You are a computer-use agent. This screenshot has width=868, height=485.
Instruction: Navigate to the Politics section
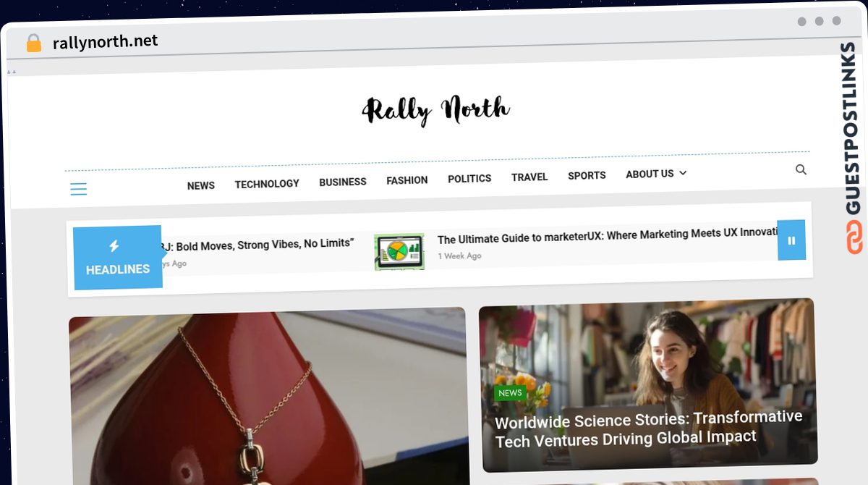(x=469, y=178)
